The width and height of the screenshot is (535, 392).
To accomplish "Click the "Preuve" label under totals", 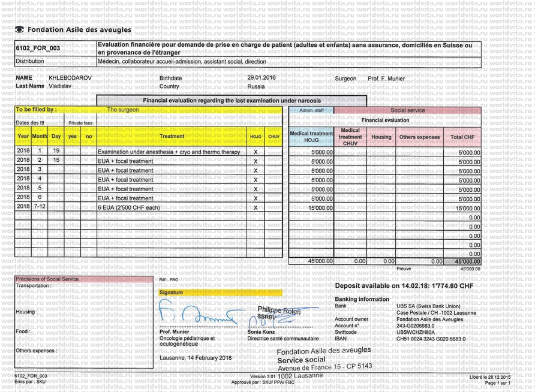I will 404,269.
